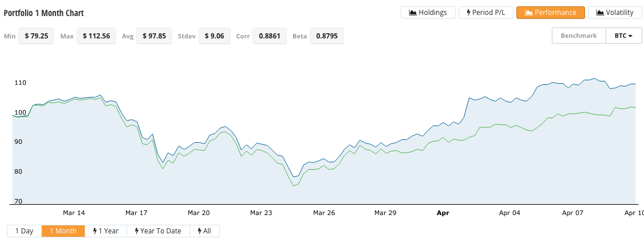
Task: Click the Mar 29 axis label
Action: (x=385, y=213)
